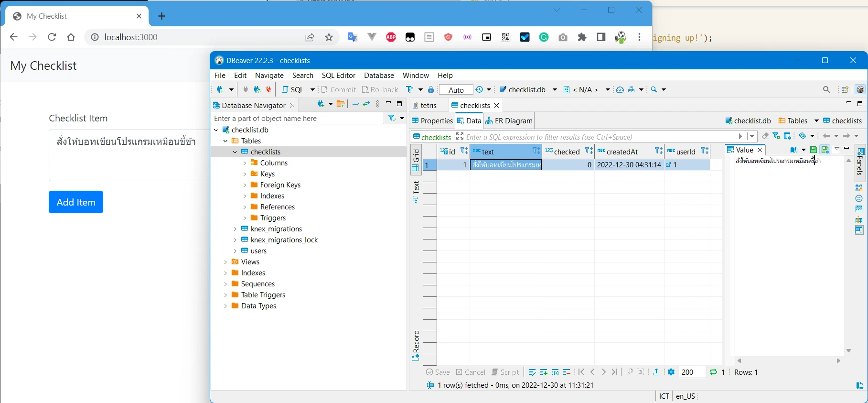Toggle the Record mode at bottom left of grid
Viewport: 868px width, 403px height.
416,346
